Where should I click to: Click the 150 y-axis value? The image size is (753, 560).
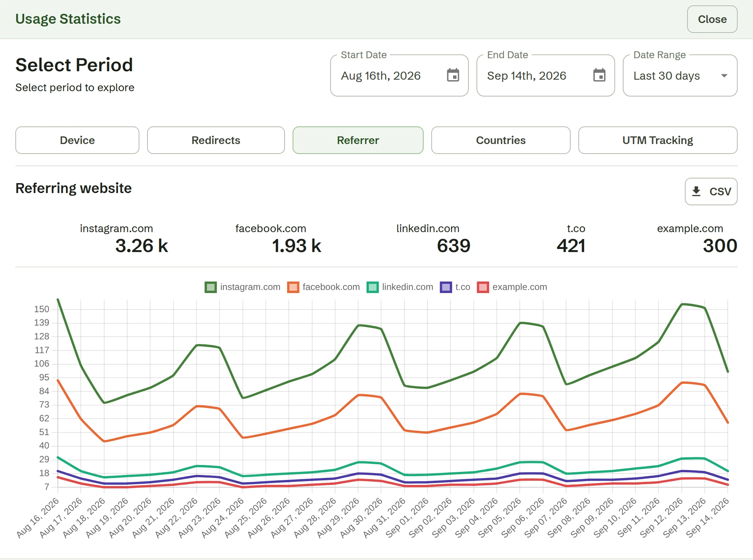42,309
